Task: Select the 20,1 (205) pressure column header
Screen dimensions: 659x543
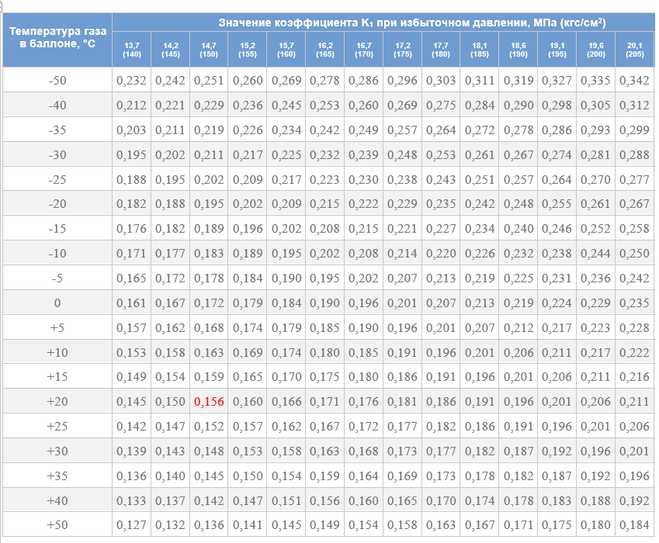Action: pyautogui.click(x=634, y=49)
